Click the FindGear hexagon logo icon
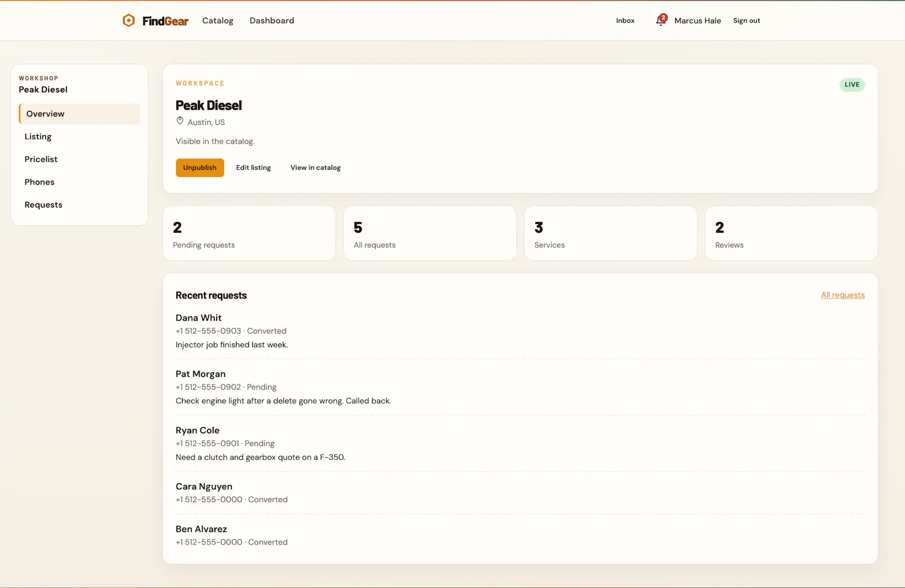 pos(129,20)
